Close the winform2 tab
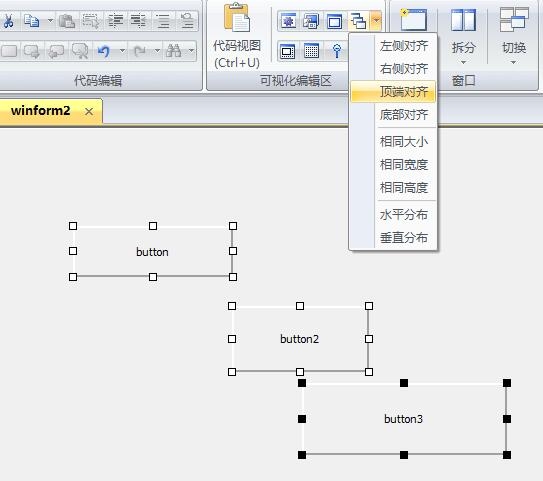Image resolution: width=543 pixels, height=481 pixels. pyautogui.click(x=89, y=112)
